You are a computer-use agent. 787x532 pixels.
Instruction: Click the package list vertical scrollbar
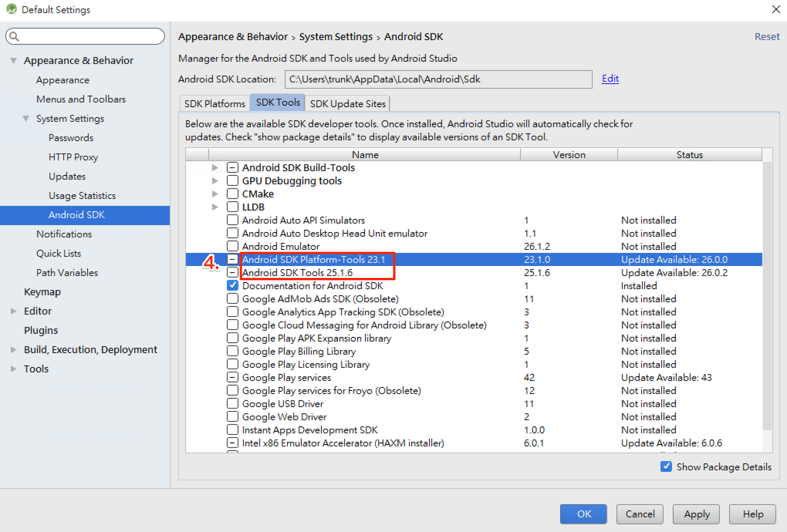pos(767,296)
